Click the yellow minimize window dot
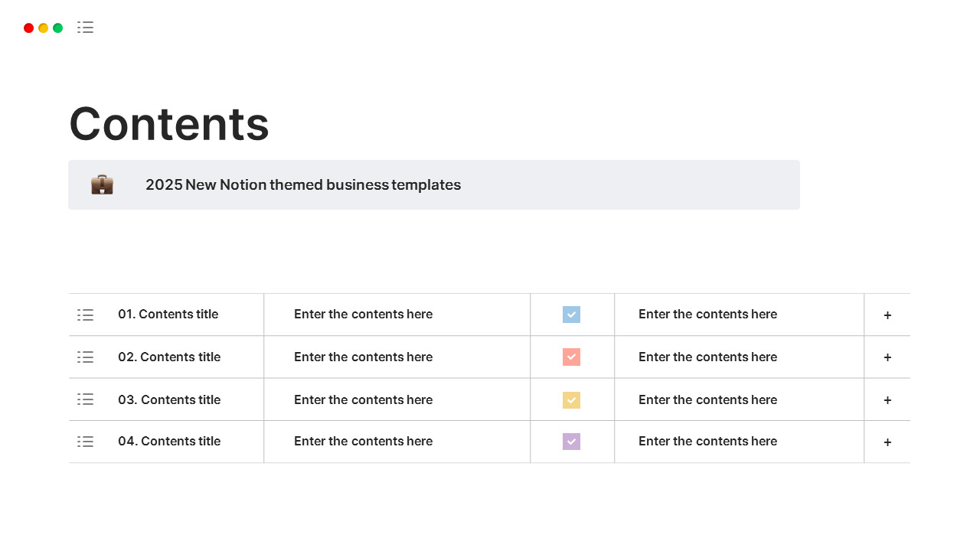 point(44,28)
